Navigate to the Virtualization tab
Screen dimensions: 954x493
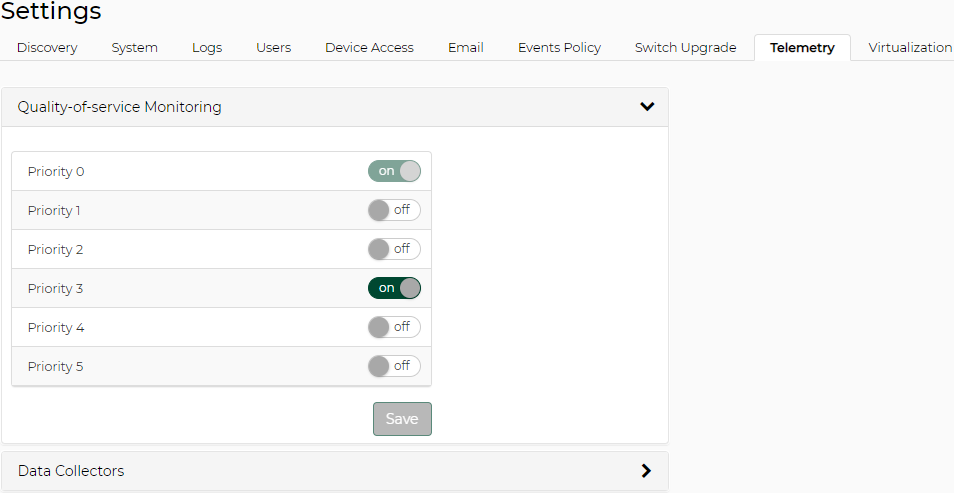pyautogui.click(x=909, y=48)
